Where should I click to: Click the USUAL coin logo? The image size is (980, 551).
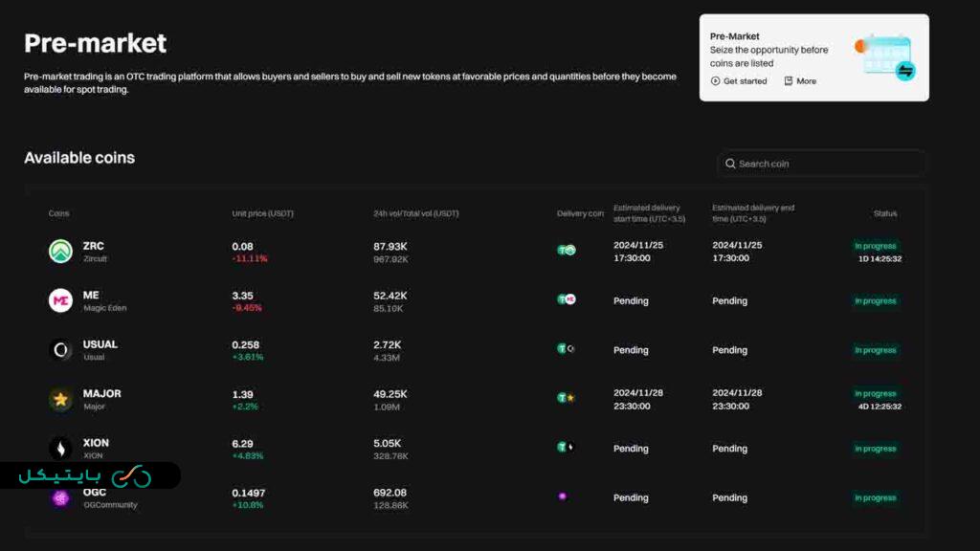click(61, 350)
